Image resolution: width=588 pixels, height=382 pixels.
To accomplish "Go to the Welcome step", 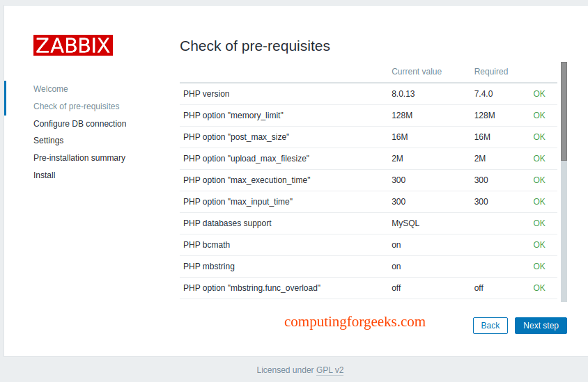I will pos(51,89).
